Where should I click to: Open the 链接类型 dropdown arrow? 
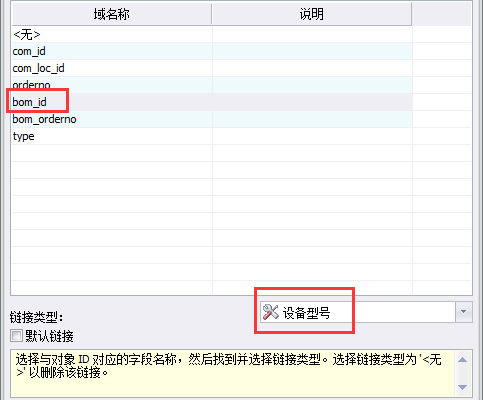(463, 312)
